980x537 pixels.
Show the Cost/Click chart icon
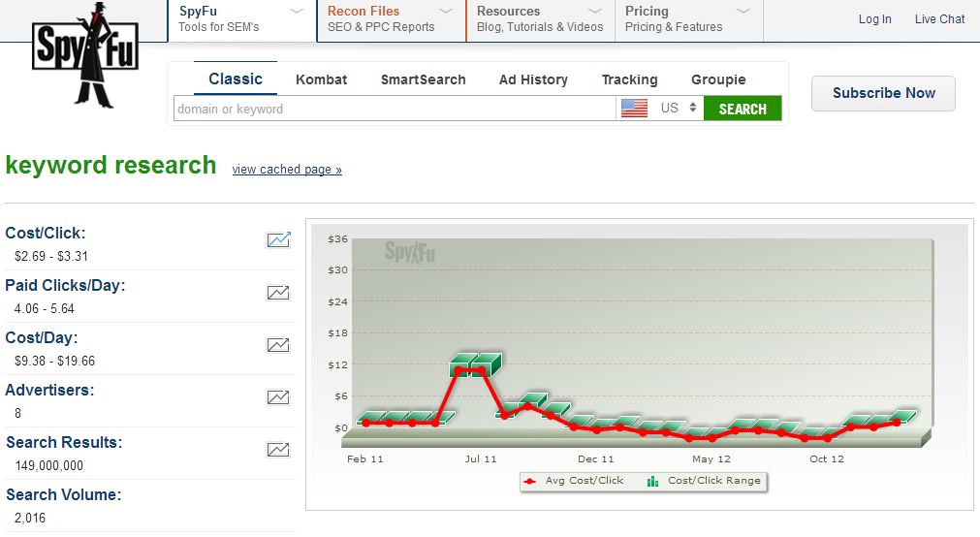pyautogui.click(x=278, y=239)
